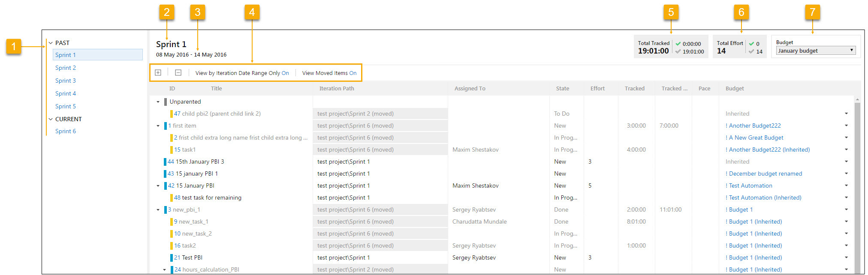Open Sprint 3 from the sidebar

point(66,81)
